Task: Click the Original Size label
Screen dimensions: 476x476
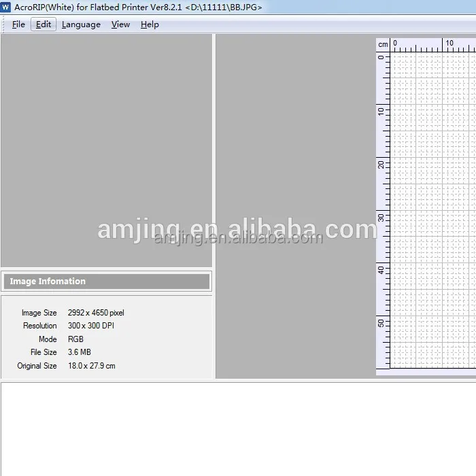Action: [x=37, y=366]
